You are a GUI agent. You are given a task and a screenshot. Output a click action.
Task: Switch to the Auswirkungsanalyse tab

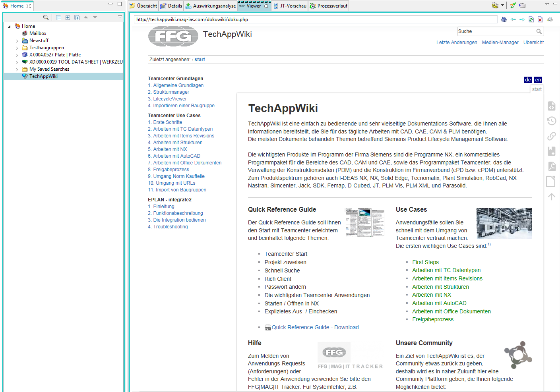[211, 6]
